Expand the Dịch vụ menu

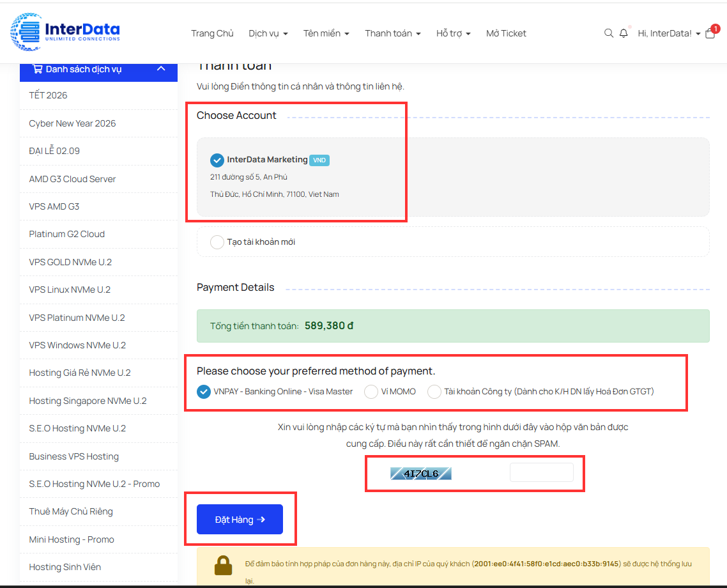coord(268,33)
